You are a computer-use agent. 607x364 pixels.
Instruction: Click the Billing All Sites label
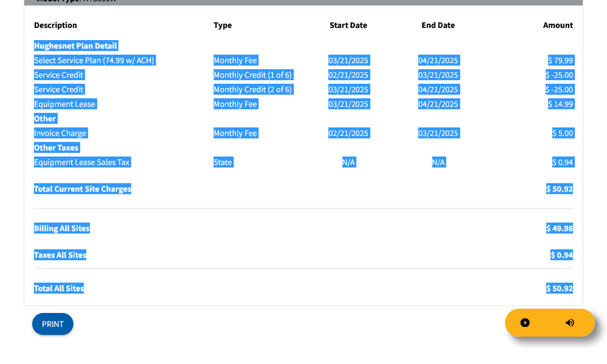point(61,228)
